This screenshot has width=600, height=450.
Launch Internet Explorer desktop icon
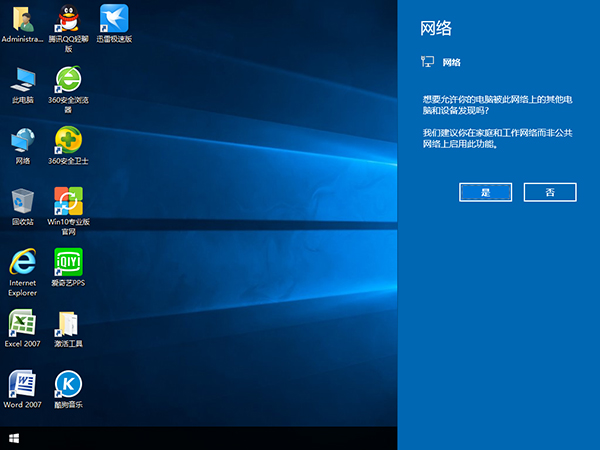point(22,262)
